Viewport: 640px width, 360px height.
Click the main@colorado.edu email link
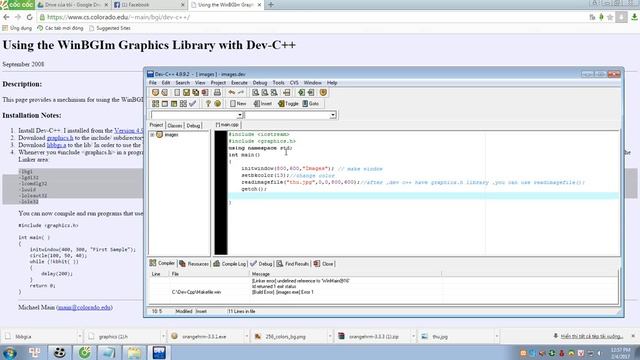[84, 307]
